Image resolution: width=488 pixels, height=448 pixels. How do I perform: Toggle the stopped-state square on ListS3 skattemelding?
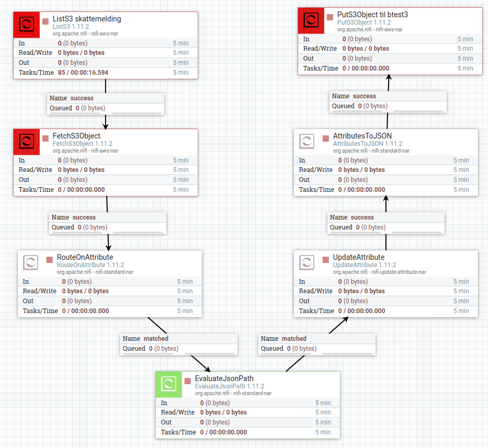coord(45,20)
